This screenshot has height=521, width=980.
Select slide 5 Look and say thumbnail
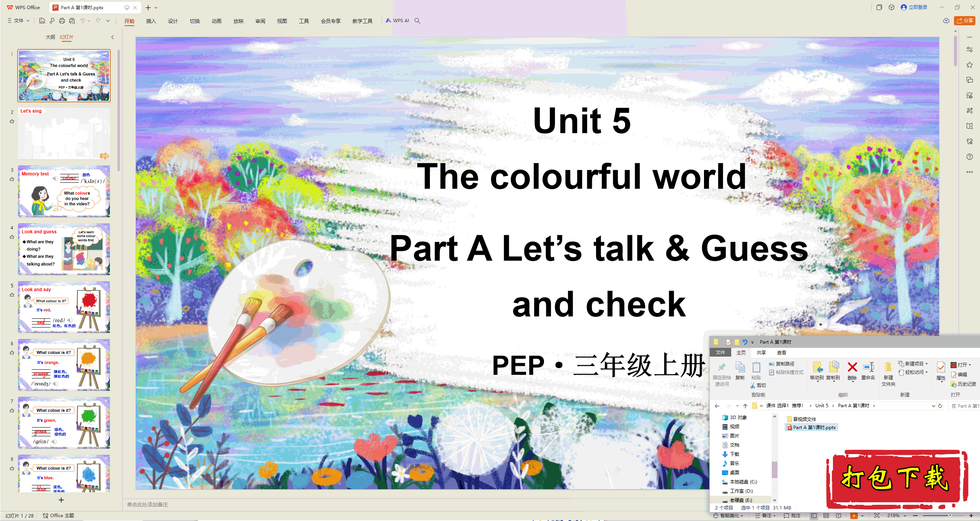tap(64, 307)
